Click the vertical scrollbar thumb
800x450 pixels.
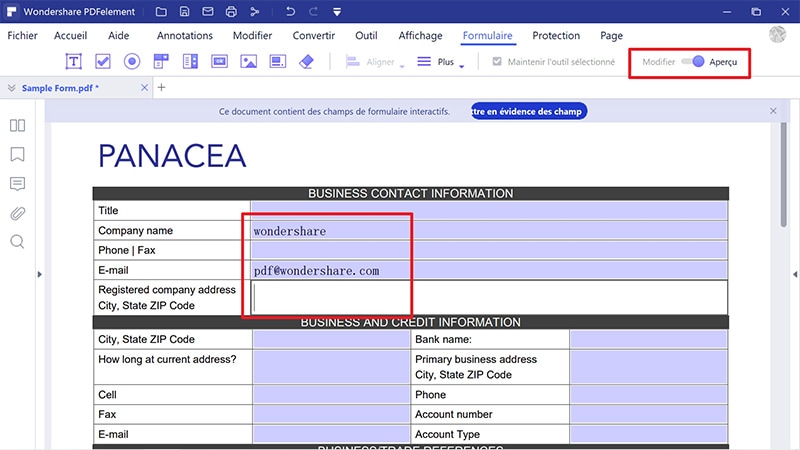(784, 174)
